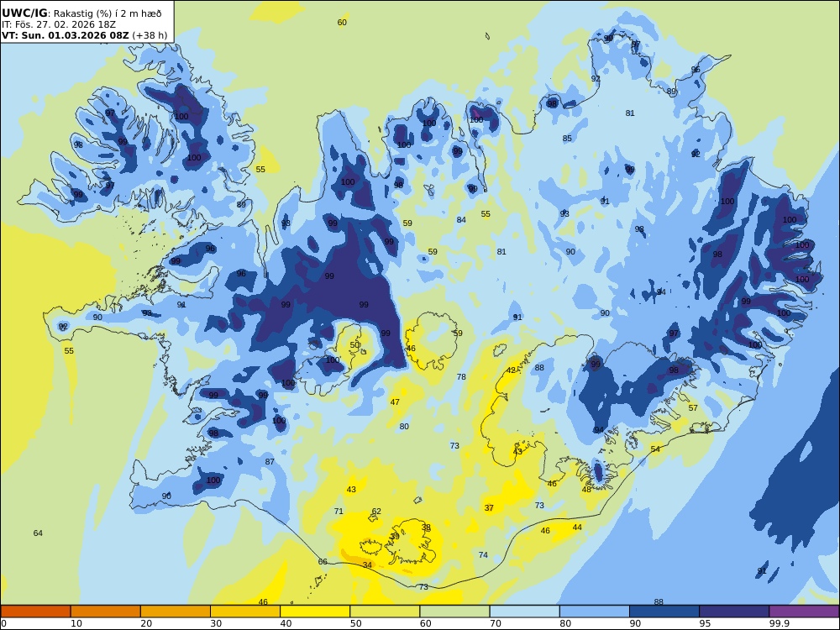Click the '87' humidity value on the map
The image size is (840, 630).
[270, 462]
